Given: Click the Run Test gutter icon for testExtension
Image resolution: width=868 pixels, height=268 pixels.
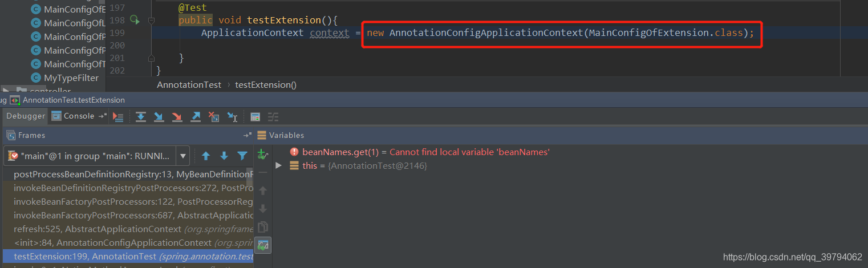Looking at the screenshot, I should coord(135,20).
